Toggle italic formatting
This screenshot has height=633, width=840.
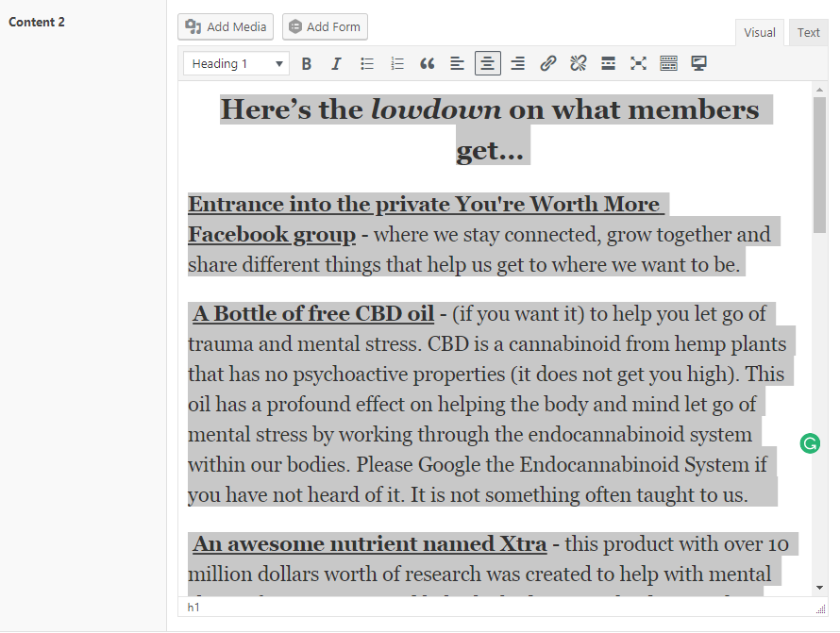[x=336, y=64]
